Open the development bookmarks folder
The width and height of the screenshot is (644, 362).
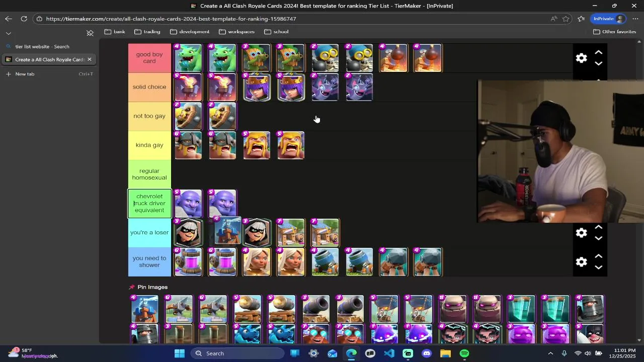[190, 32]
